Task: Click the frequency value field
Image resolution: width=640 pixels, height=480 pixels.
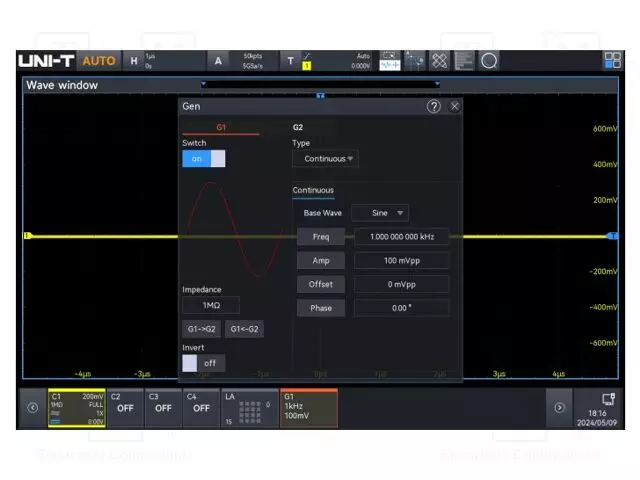Action: [402, 237]
